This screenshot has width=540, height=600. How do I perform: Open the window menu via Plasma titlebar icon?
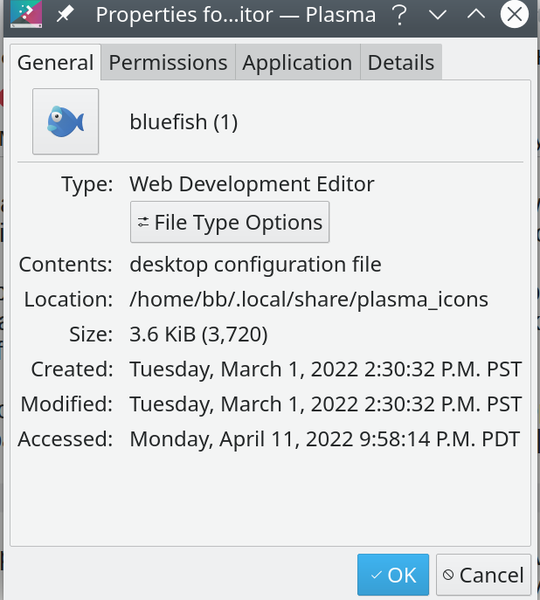[26, 15]
